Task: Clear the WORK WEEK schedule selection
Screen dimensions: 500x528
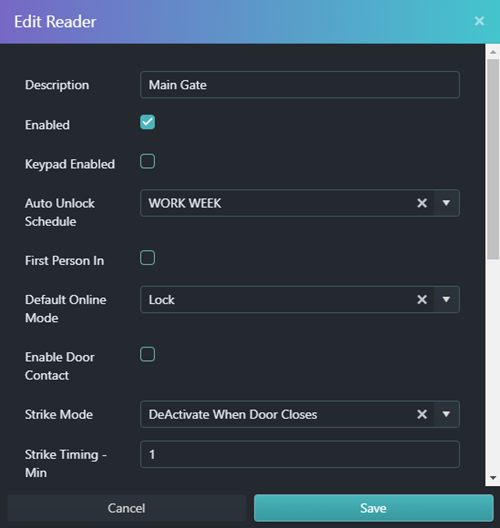Action: click(x=422, y=203)
